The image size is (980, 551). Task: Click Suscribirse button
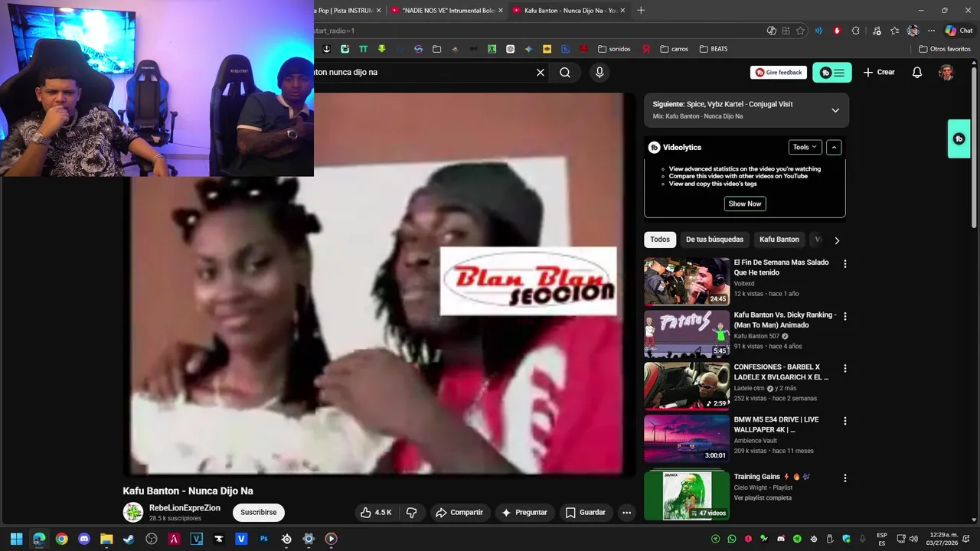(x=259, y=513)
